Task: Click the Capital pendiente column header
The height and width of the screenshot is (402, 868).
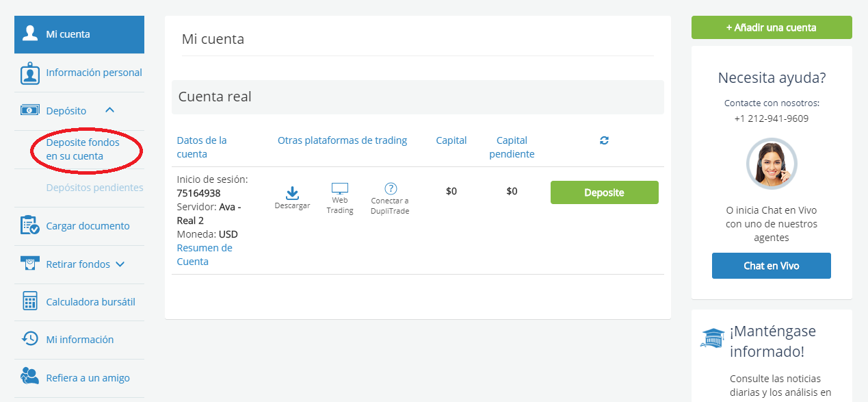Action: coord(512,147)
